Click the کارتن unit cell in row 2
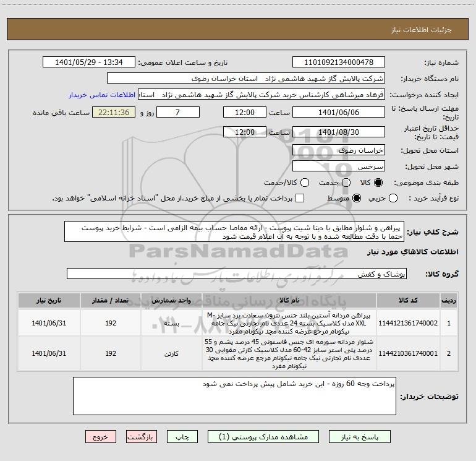This screenshot has width=476, height=461. (171, 354)
